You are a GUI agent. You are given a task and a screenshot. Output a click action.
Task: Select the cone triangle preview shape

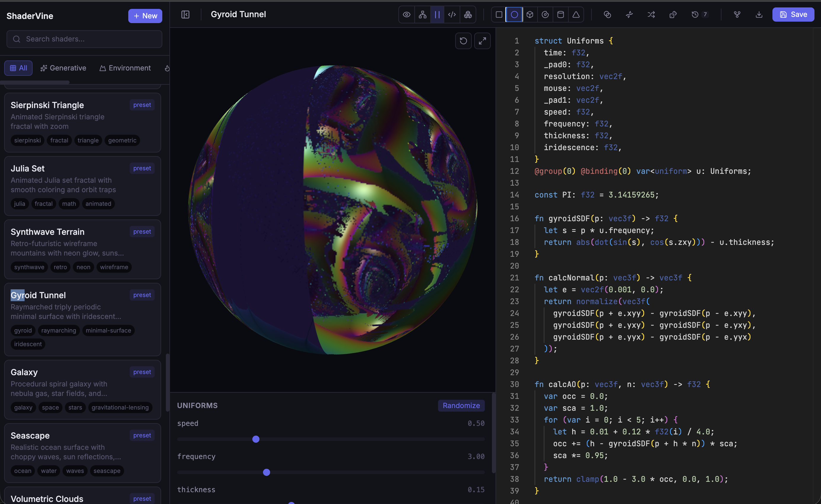pyautogui.click(x=576, y=15)
